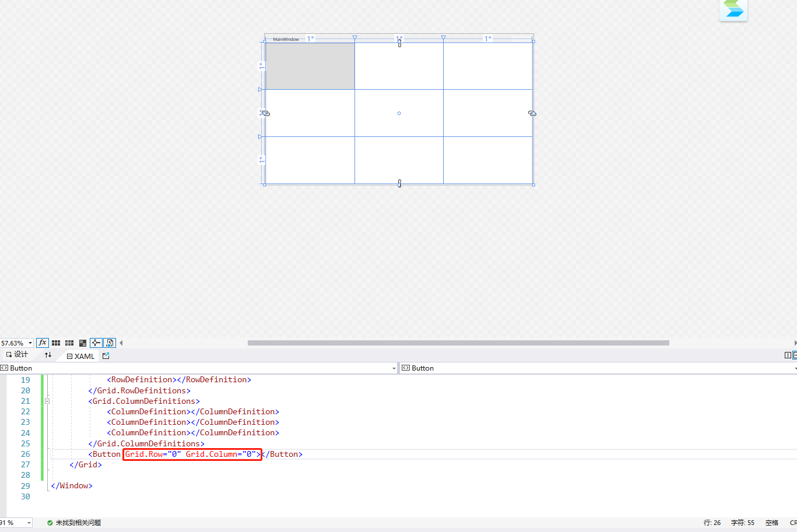The height and width of the screenshot is (532, 797).
Task: Open the left Button element dropdown
Action: pos(199,368)
